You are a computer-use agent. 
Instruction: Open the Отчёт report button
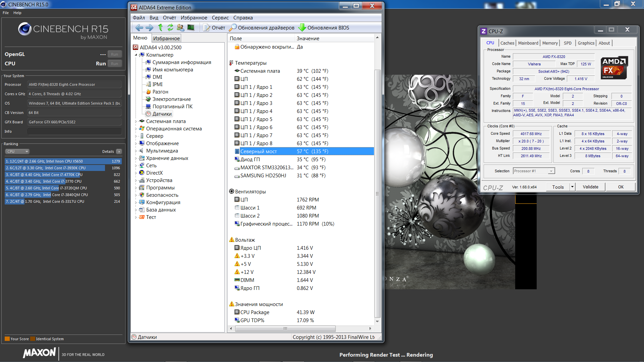[x=214, y=28]
